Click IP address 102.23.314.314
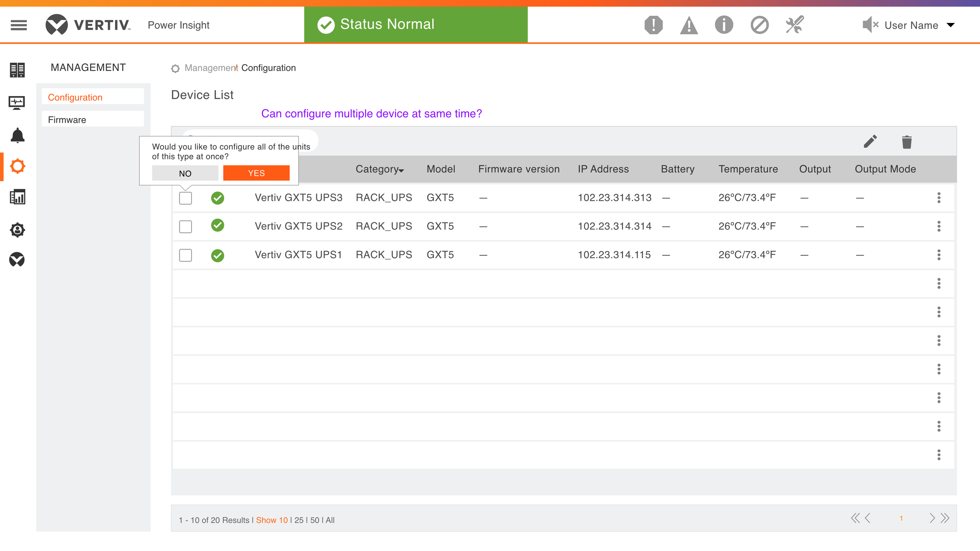Viewport: 980px width, 551px height. [x=614, y=226]
